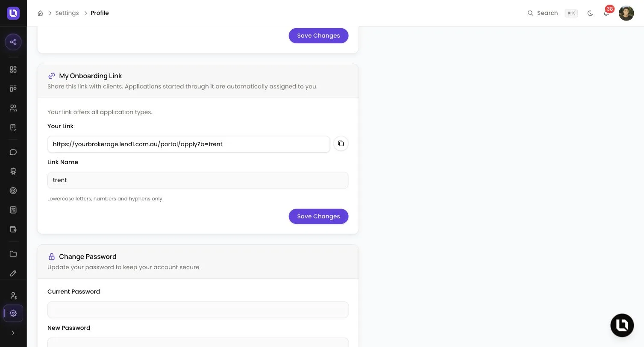Navigate to Settings in the breadcrumb
The width and height of the screenshot is (644, 347).
click(x=67, y=13)
